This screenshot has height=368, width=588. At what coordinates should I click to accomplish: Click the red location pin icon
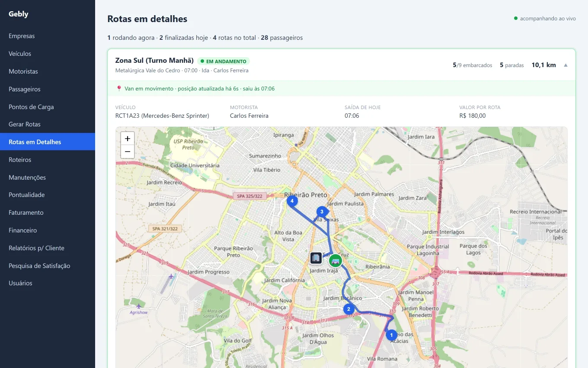point(119,88)
